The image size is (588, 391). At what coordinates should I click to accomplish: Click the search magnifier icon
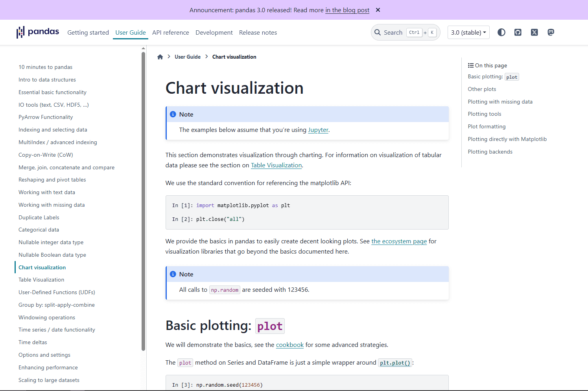378,32
